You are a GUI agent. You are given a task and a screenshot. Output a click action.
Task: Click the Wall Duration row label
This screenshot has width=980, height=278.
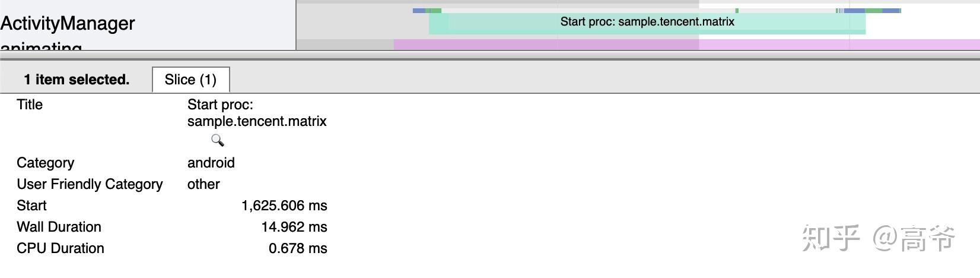pos(59,227)
